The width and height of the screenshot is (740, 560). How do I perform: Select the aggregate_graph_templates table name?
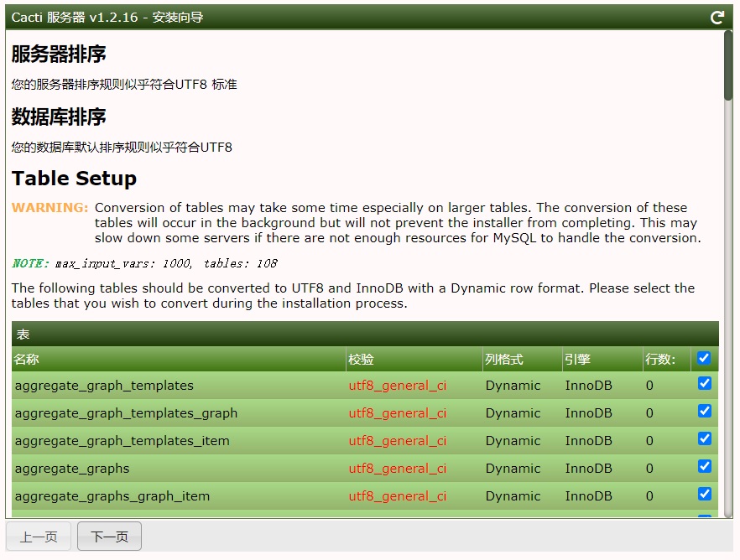(x=104, y=386)
